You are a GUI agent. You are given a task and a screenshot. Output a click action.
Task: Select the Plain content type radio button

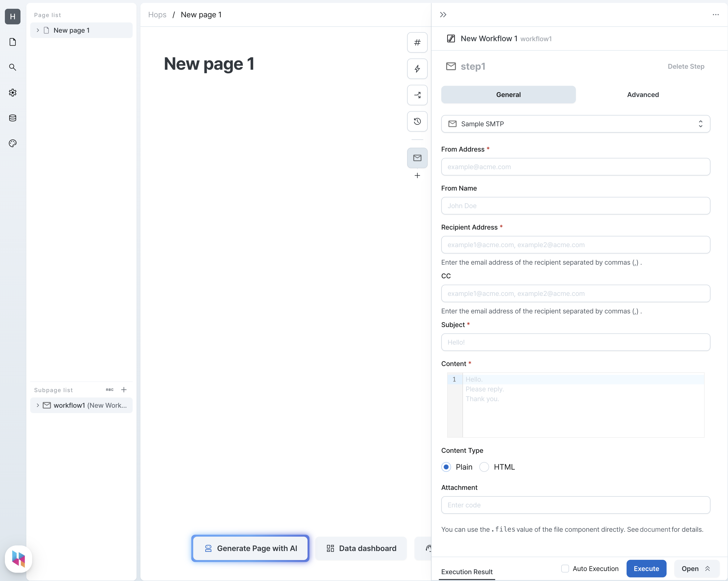[x=447, y=466]
